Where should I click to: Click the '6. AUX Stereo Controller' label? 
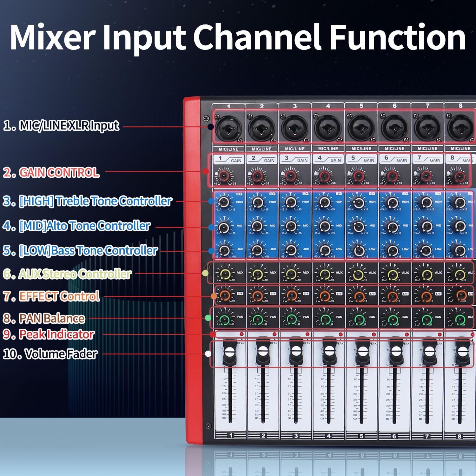click(67, 274)
